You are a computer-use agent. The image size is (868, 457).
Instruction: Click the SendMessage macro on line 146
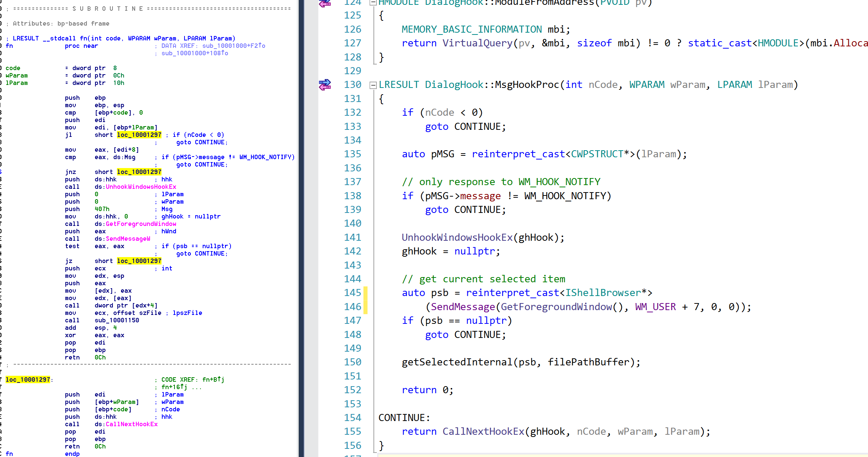(x=463, y=307)
